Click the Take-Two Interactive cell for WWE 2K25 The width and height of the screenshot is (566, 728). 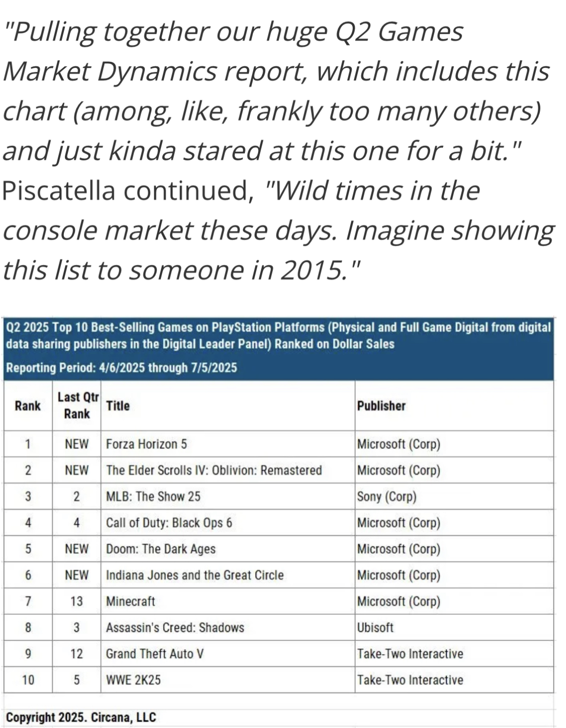454,680
